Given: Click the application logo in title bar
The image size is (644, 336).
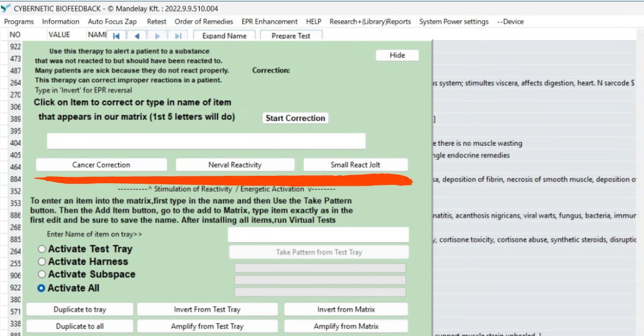Looking at the screenshot, I should pyautogui.click(x=6, y=9).
